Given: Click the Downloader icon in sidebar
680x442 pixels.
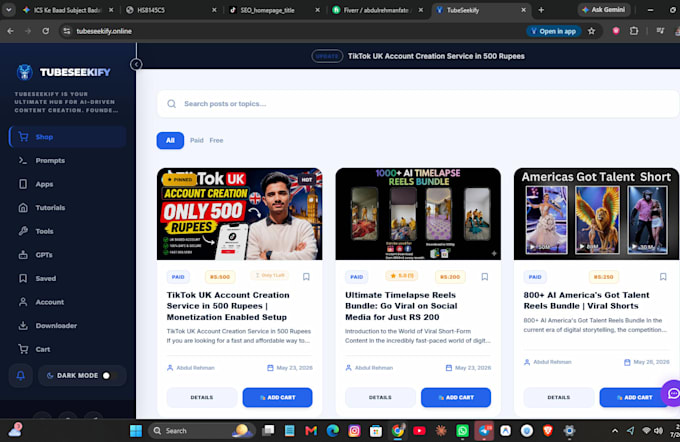Looking at the screenshot, I should coord(23,325).
